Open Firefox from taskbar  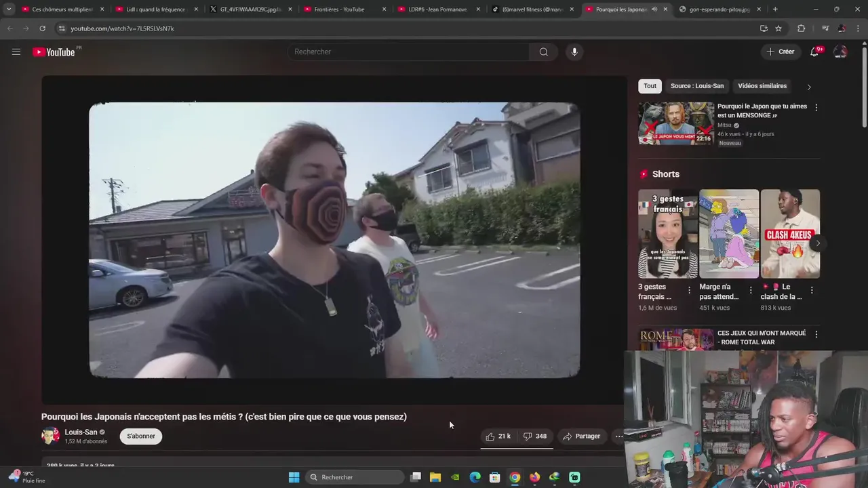(x=534, y=477)
